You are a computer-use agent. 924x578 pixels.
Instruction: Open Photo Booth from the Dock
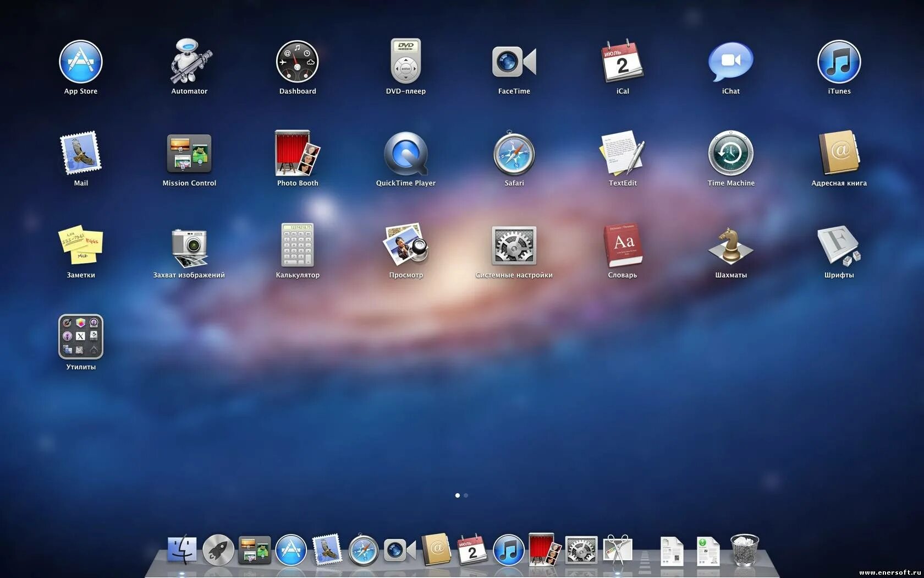click(x=545, y=549)
